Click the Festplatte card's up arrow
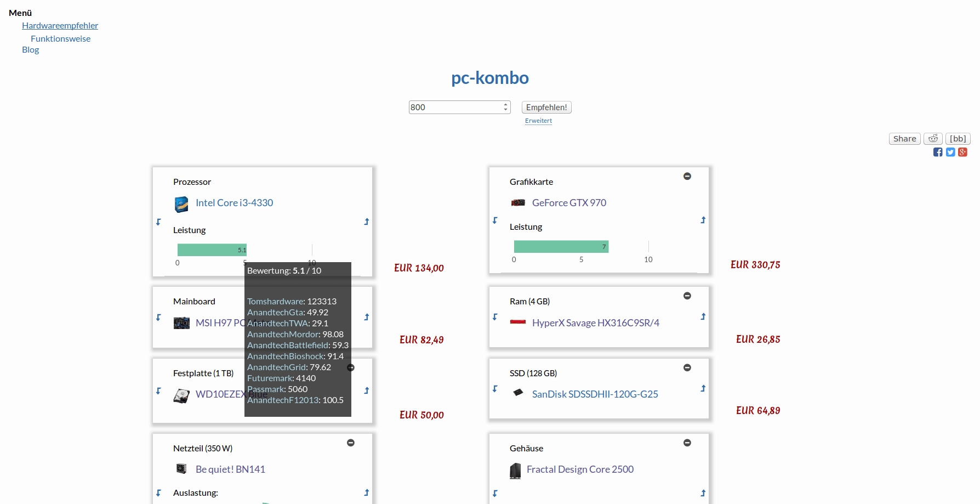Viewport: 980px width, 504px height. pos(367,390)
